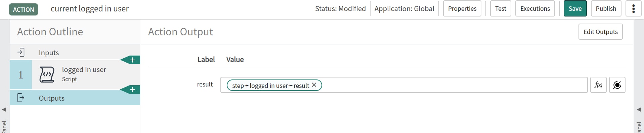This screenshot has height=133, width=644.
Task: Select the Inputs section in Action Outline
Action: 75,52
